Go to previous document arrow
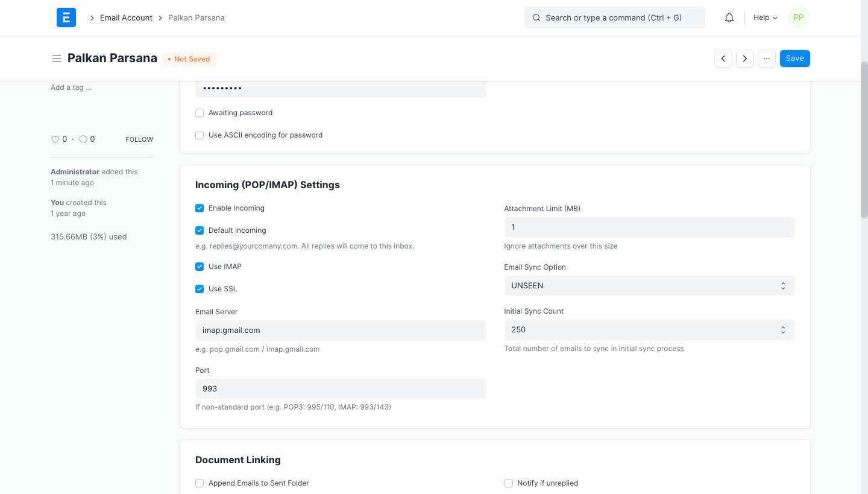This screenshot has width=868, height=494. point(723,59)
